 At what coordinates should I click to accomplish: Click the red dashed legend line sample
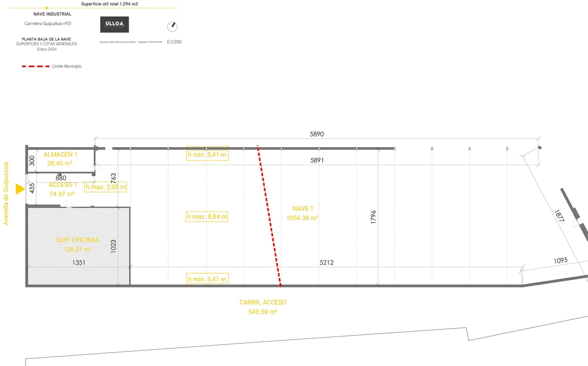click(x=35, y=66)
